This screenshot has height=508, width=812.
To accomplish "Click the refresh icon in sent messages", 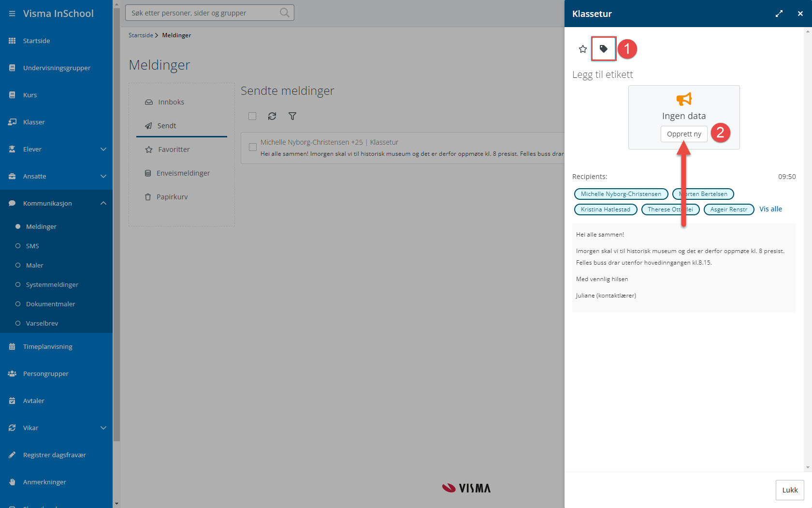I will click(x=272, y=116).
